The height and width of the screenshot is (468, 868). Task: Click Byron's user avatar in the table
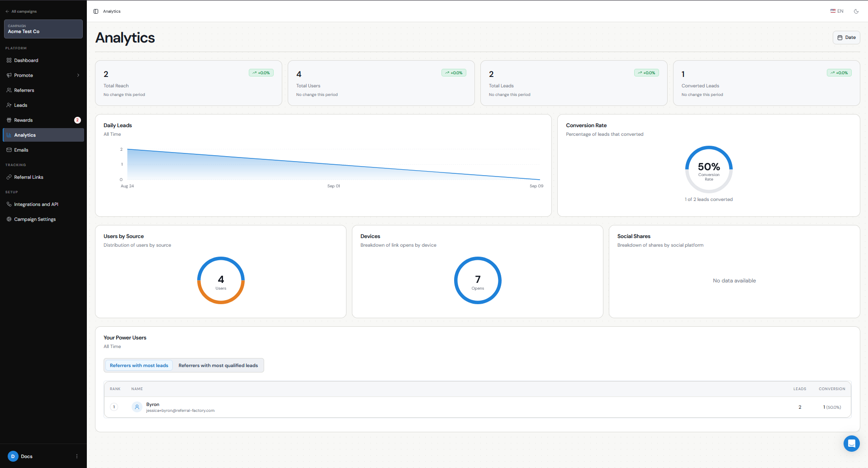coord(137,407)
